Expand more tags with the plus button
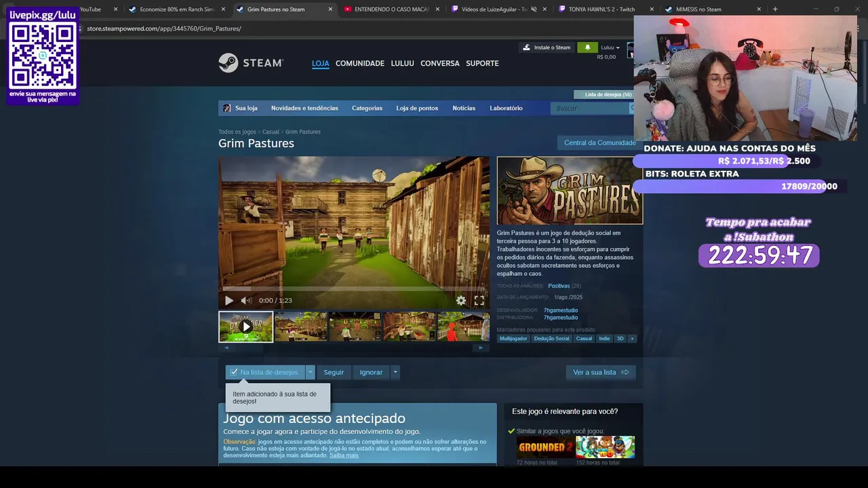Screen dimensions: 868x488 [632, 338]
